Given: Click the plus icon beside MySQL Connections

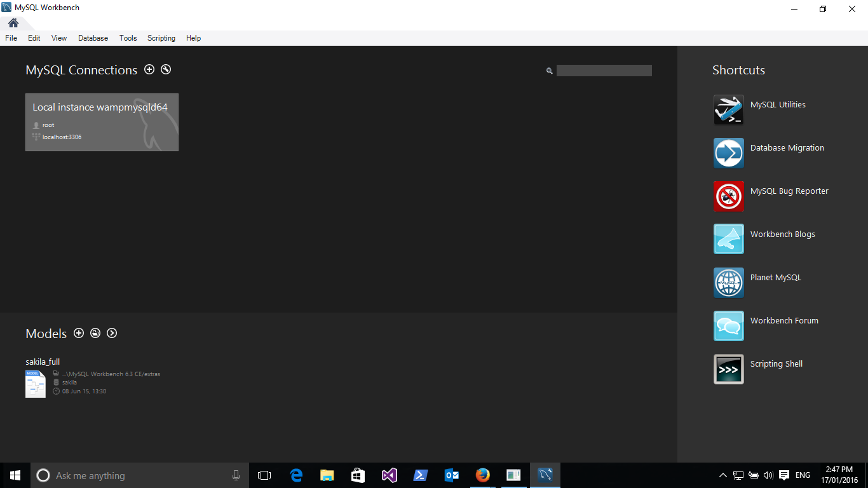Looking at the screenshot, I should (x=149, y=70).
